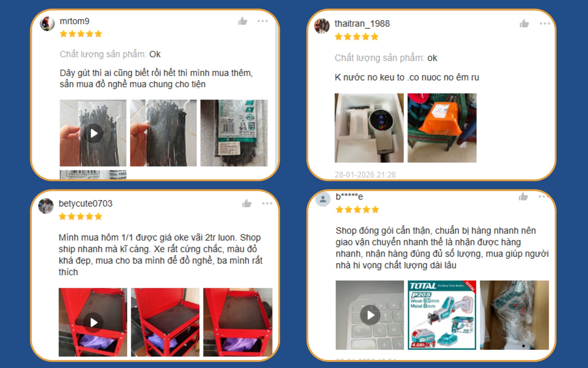Viewport: 588px width, 368px height.
Task: Open three-dot menu on thaitran_1988's review
Action: click(545, 24)
